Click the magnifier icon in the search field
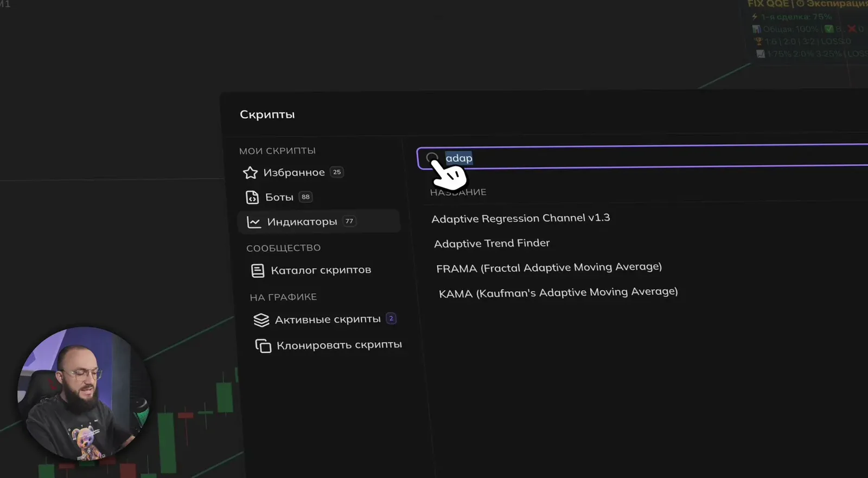The image size is (868, 478). coord(432,158)
